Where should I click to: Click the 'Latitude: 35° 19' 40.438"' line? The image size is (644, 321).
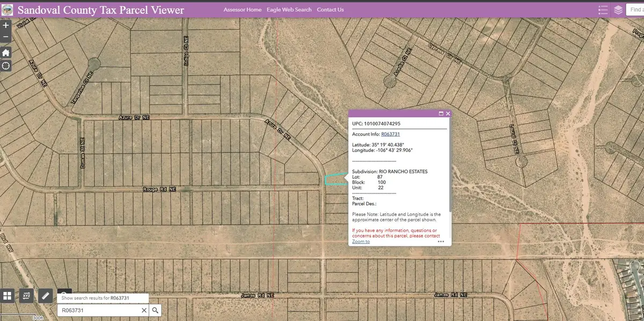click(x=378, y=145)
